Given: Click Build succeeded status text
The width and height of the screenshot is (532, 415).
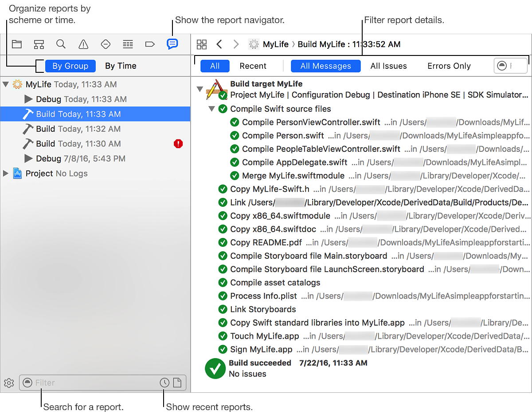Looking at the screenshot, I should (260, 363).
